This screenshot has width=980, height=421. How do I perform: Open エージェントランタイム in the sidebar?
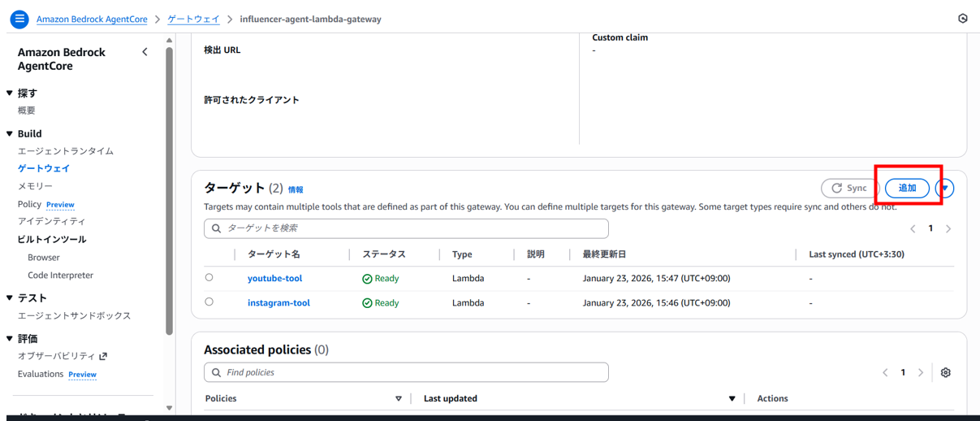pyautogui.click(x=66, y=151)
